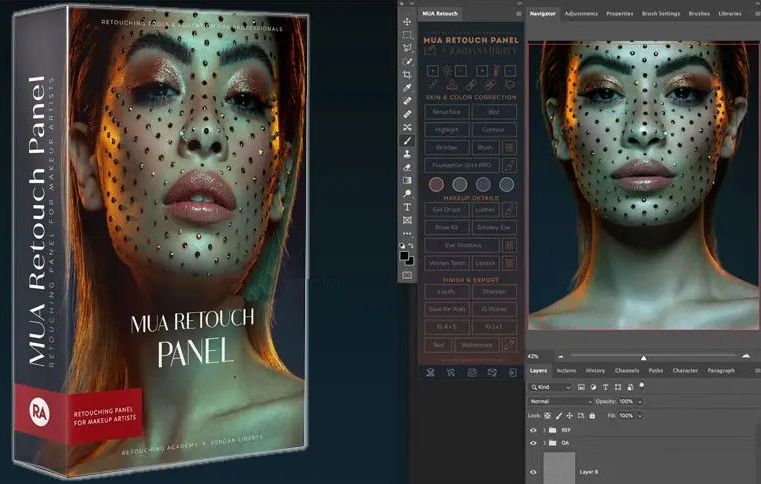
Task: Switch to the History tab
Action: coord(595,370)
